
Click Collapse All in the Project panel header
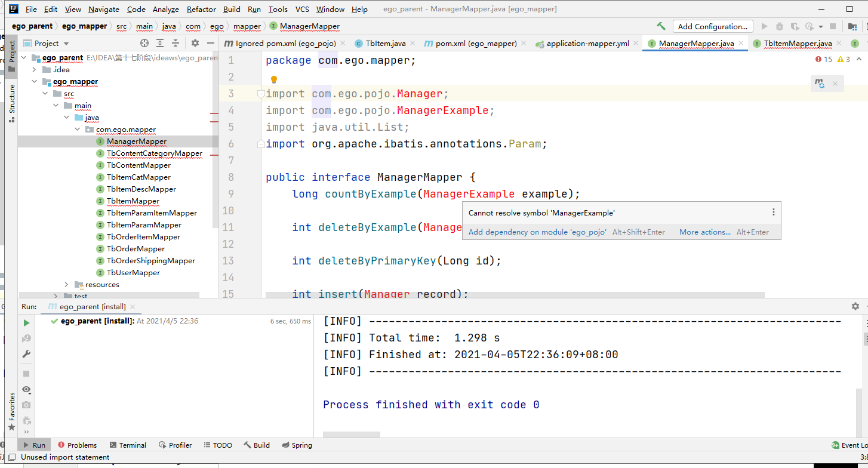click(176, 43)
